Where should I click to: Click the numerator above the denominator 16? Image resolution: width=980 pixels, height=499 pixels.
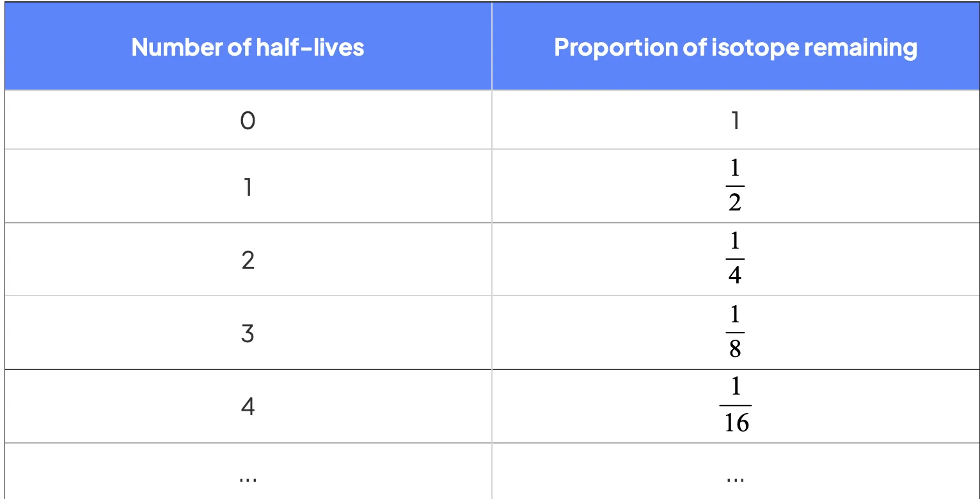[735, 388]
